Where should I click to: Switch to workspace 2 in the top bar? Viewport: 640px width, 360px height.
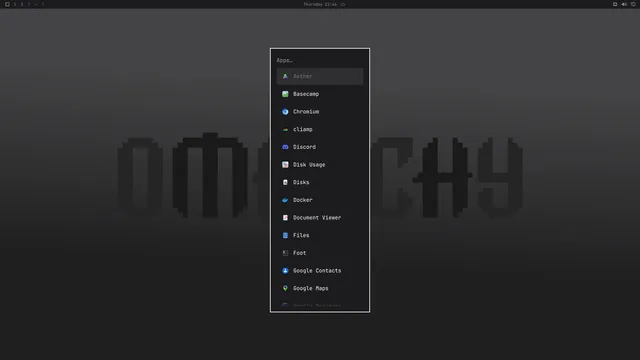tap(22, 4)
